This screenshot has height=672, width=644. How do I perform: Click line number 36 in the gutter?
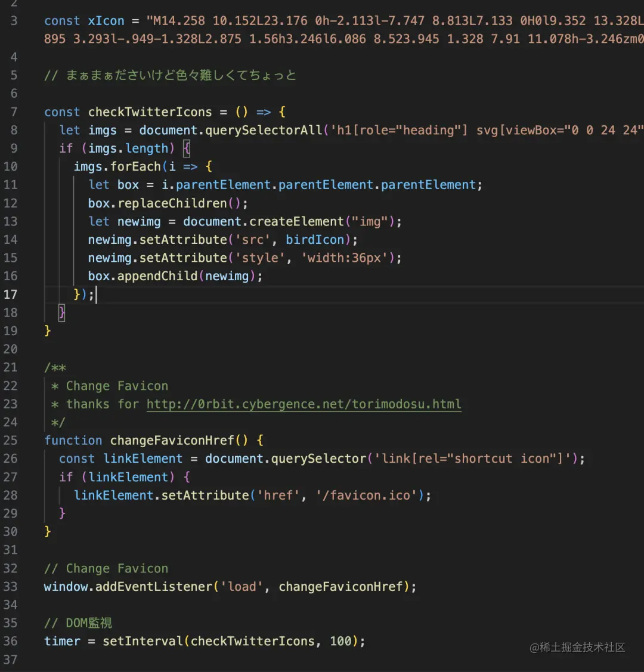(x=10, y=641)
